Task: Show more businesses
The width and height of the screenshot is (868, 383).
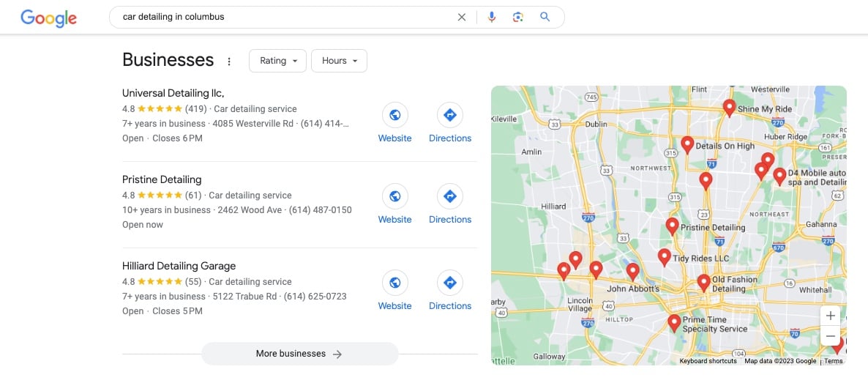Action: tap(299, 354)
